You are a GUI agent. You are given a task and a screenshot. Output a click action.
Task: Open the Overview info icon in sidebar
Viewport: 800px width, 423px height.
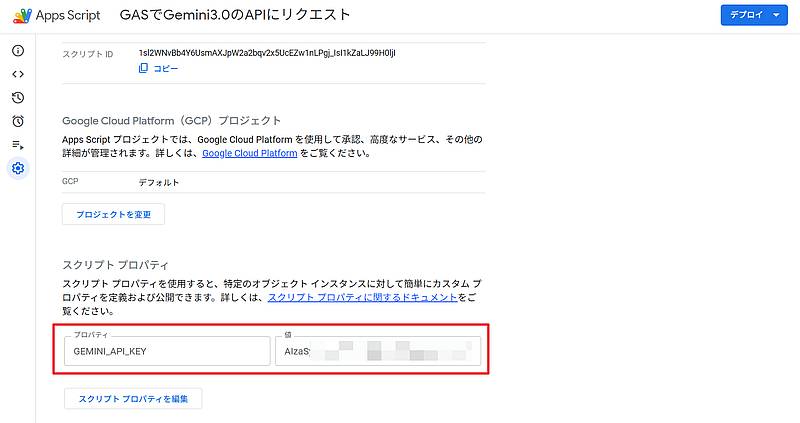click(18, 51)
